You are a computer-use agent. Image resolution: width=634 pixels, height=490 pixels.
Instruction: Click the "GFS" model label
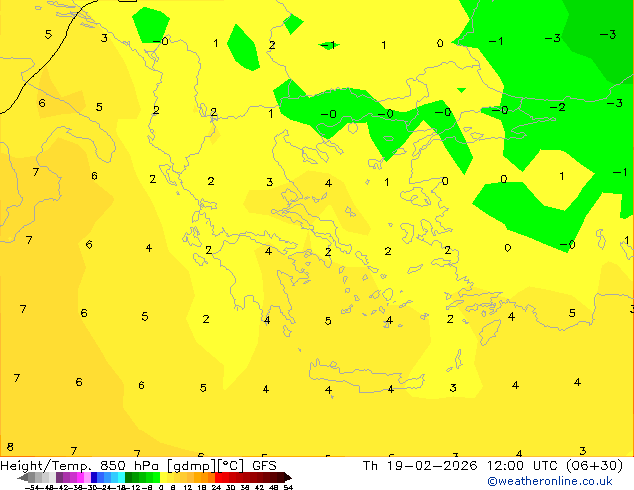[x=264, y=466]
